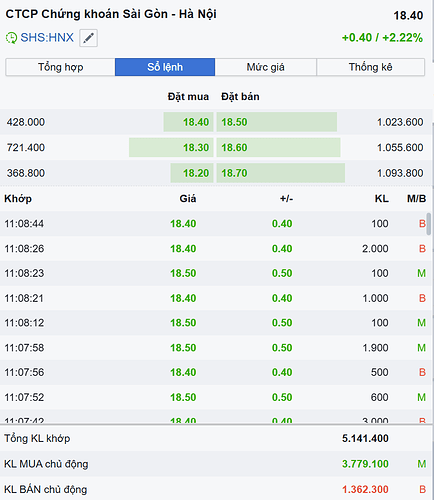Click KL MUA chủ động value 3.779.100
The image size is (434, 500).
point(365,464)
